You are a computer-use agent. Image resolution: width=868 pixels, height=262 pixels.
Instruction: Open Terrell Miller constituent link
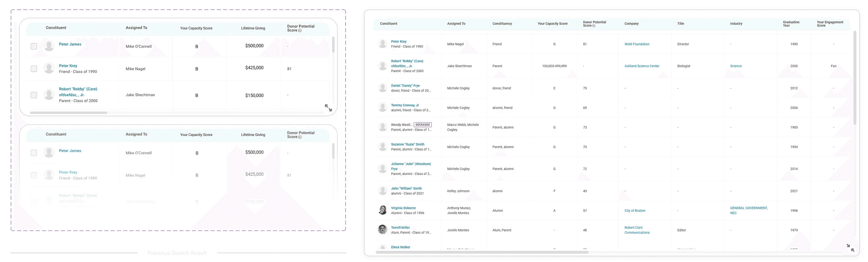pyautogui.click(x=400, y=228)
